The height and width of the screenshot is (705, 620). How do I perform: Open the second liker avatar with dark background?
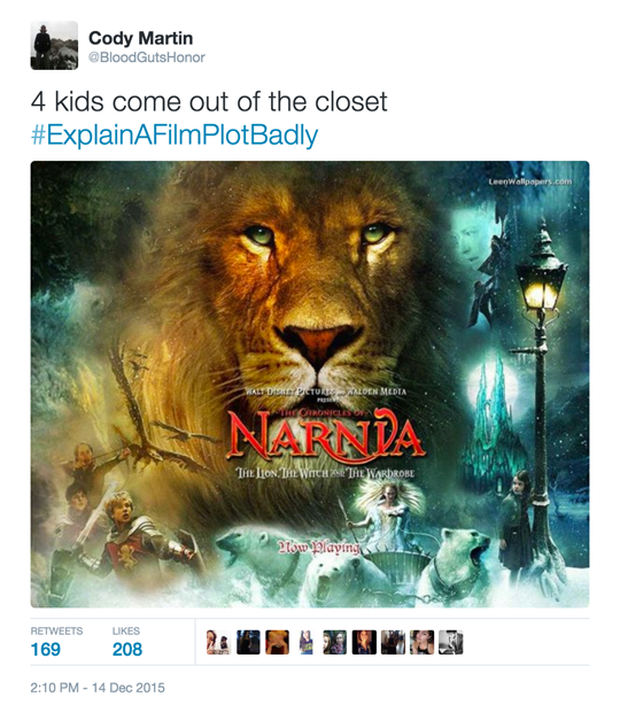[248, 642]
